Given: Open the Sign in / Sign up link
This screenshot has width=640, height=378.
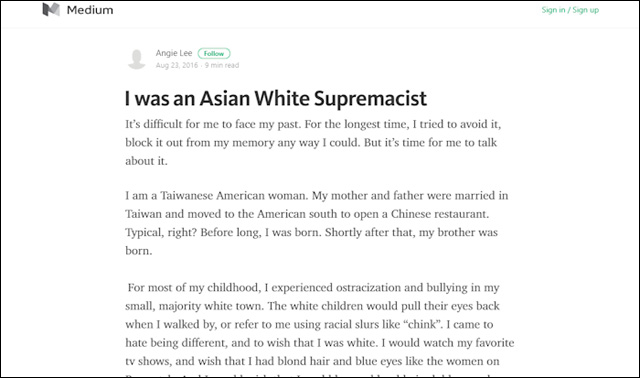Looking at the screenshot, I should click(x=570, y=10).
